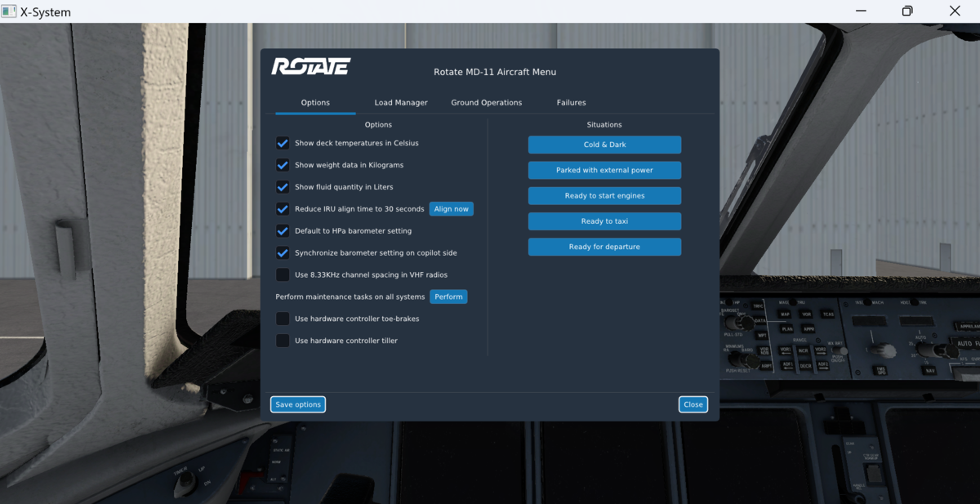Screen dimensions: 980x504
Task: Push the FMS SPD button on glareshield
Action: (880, 371)
